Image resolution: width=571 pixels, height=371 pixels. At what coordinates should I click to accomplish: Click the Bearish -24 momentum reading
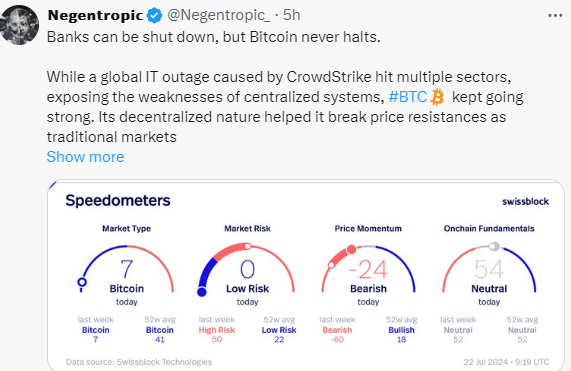[x=368, y=276]
